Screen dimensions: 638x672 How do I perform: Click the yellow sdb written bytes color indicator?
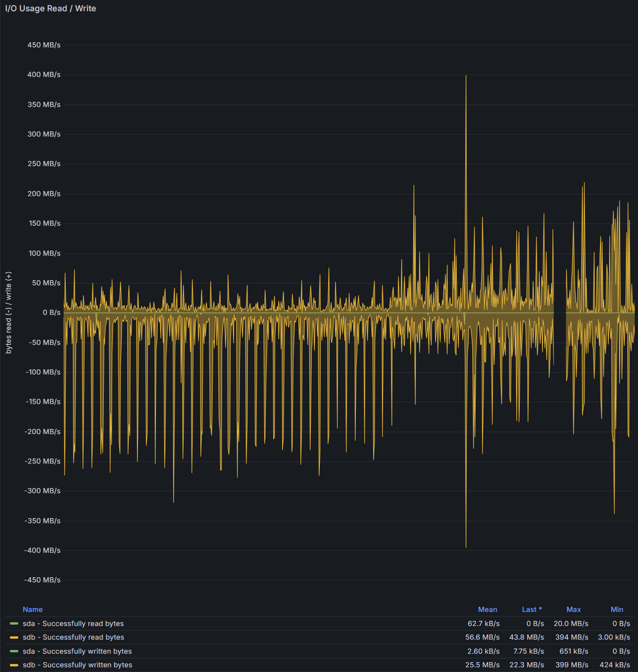pyautogui.click(x=14, y=665)
